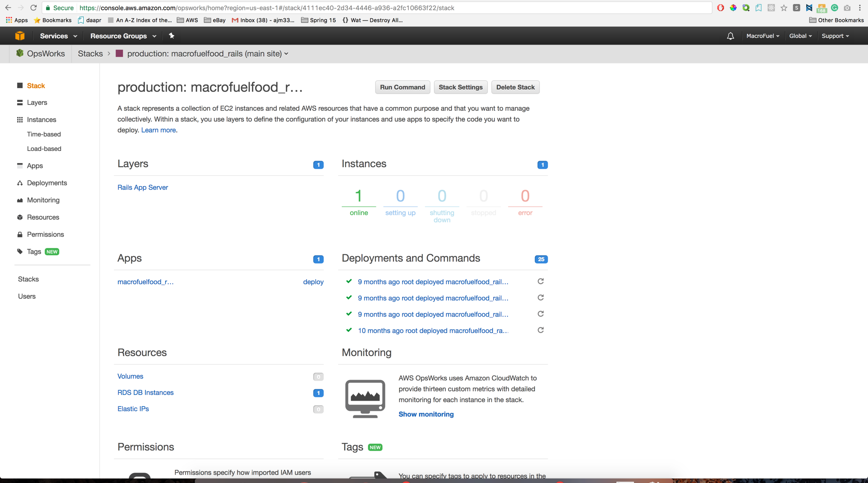
Task: Click the 25 badge for Deployments and Commands
Action: (541, 259)
